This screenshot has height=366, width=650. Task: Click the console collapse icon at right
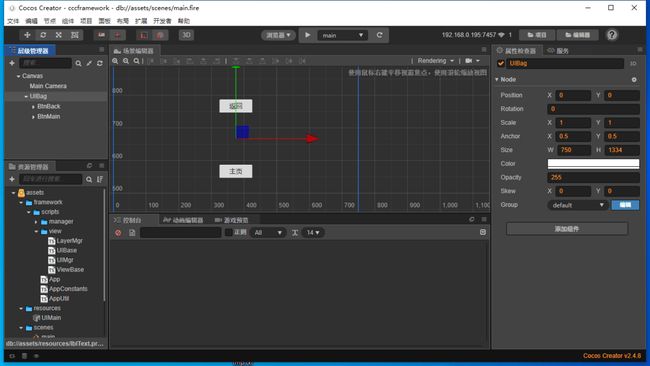pos(483,232)
